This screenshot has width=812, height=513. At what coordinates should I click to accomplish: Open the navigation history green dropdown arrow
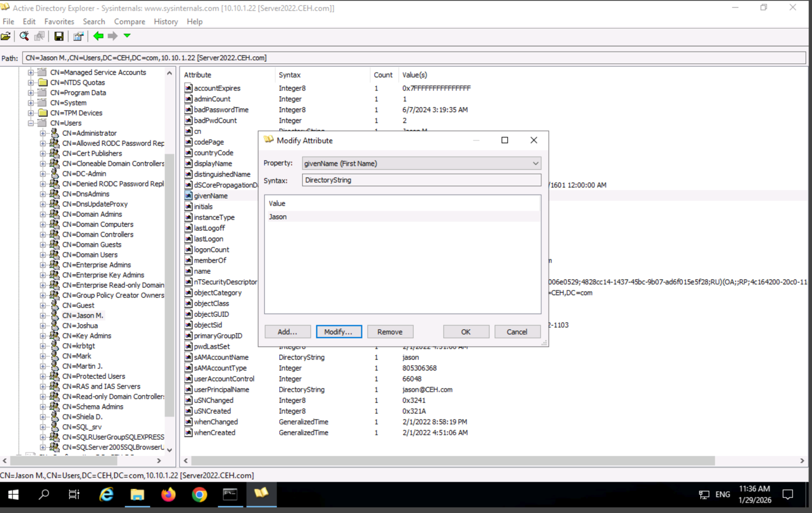[x=127, y=35]
